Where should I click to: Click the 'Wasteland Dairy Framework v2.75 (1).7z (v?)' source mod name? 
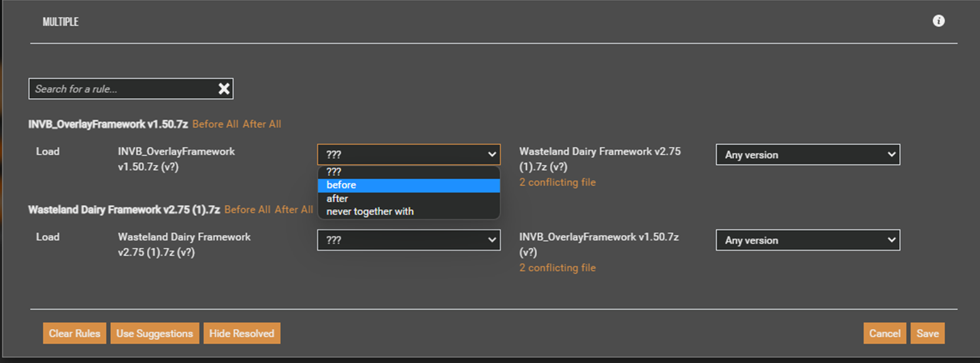point(184,244)
